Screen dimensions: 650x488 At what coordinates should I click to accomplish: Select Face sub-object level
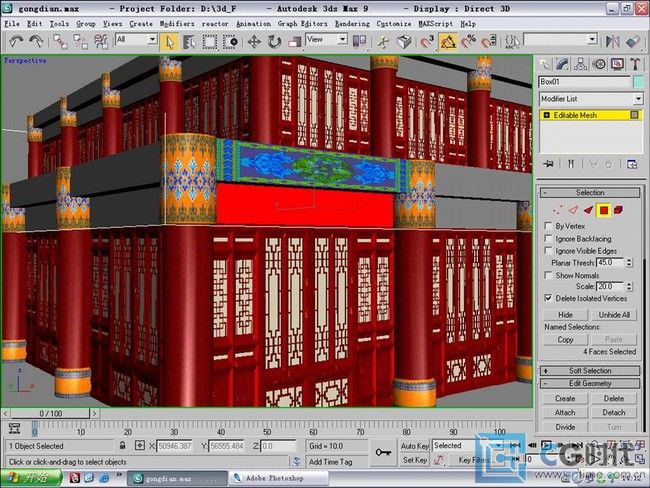tap(588, 210)
